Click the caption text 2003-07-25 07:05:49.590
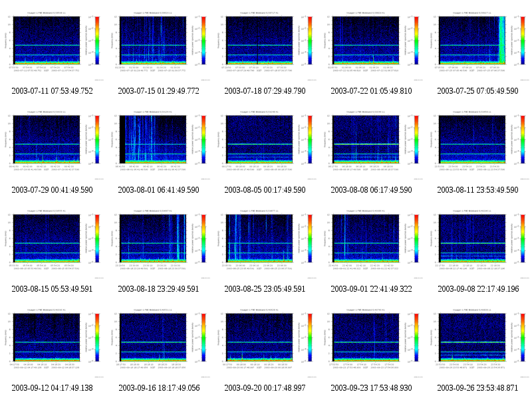532x396 pixels. pyautogui.click(x=477, y=91)
